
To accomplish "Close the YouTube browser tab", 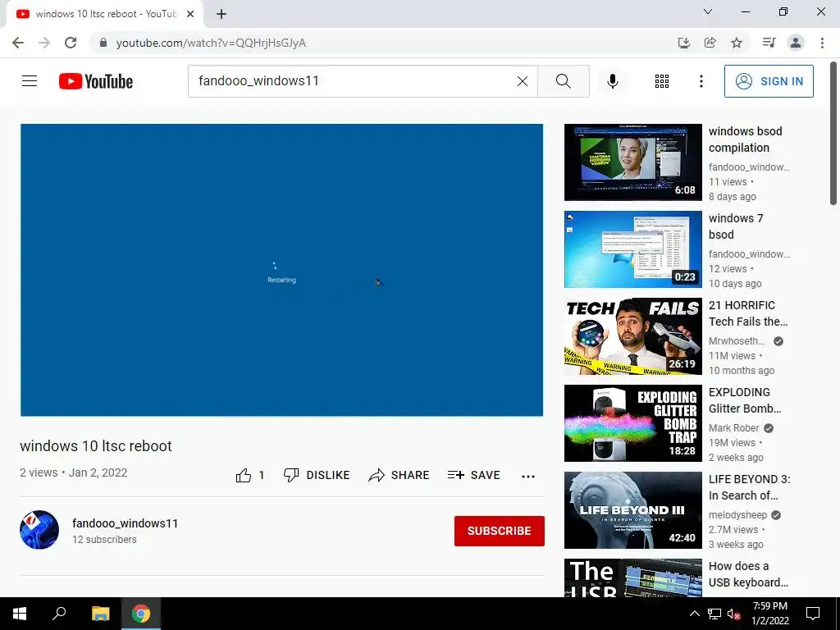I will click(190, 14).
